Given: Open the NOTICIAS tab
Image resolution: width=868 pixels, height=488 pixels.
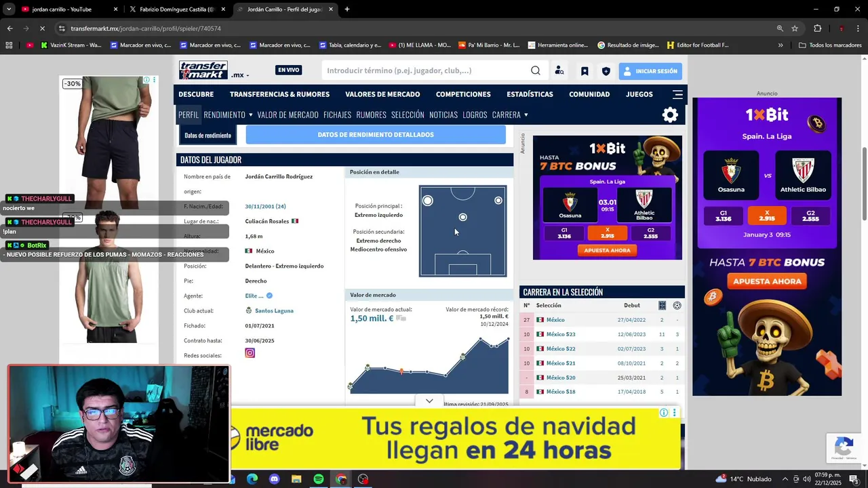Looking at the screenshot, I should click(x=443, y=115).
